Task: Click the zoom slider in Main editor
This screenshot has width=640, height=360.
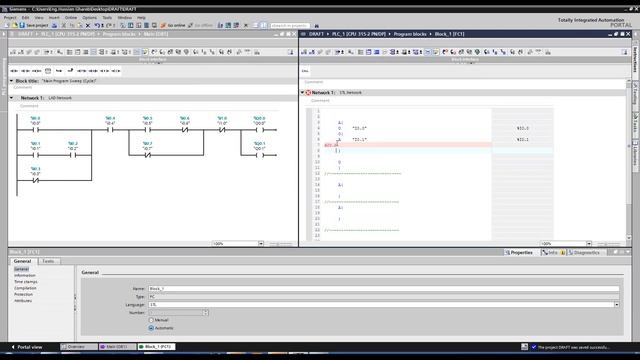Action: [x=281, y=244]
